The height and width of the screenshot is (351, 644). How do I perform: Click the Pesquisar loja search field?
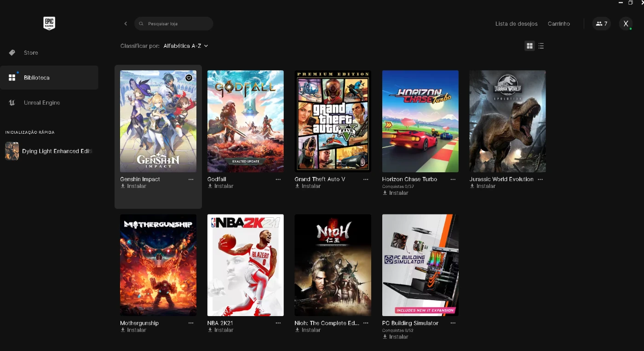point(174,23)
